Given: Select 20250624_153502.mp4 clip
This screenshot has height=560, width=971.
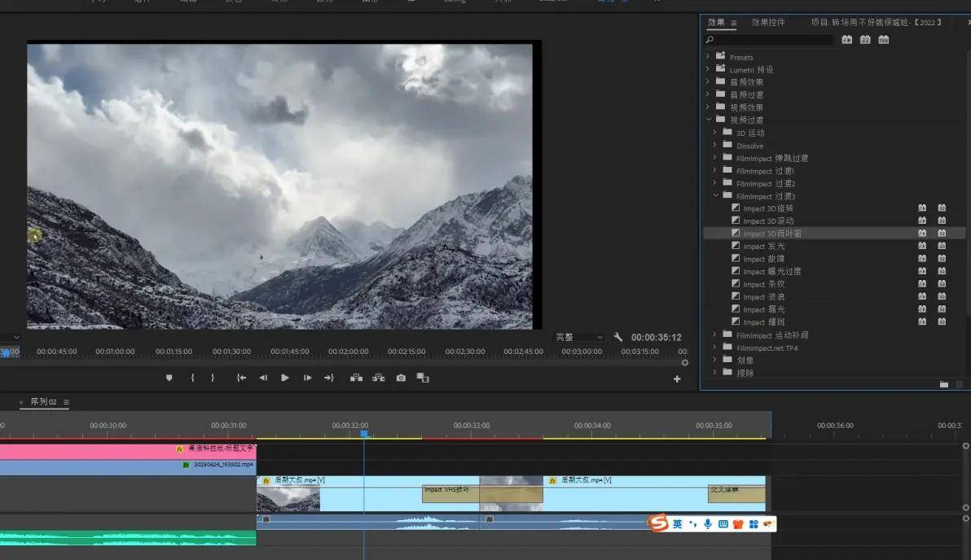Looking at the screenshot, I should click(x=128, y=467).
